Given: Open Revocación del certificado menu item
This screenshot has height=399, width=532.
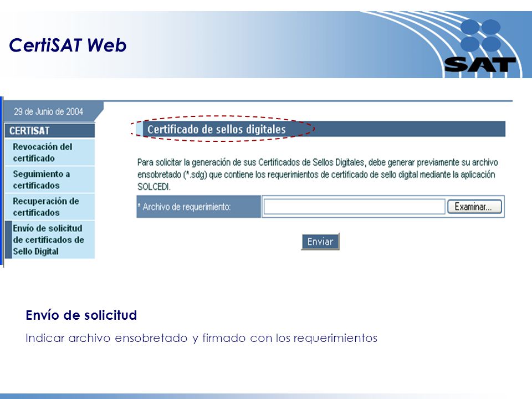Looking at the screenshot, I should (x=50, y=152).
